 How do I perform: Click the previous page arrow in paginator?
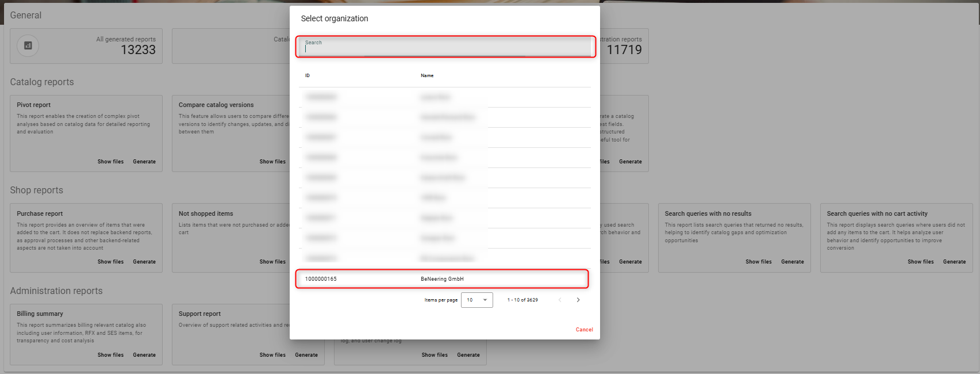click(560, 300)
